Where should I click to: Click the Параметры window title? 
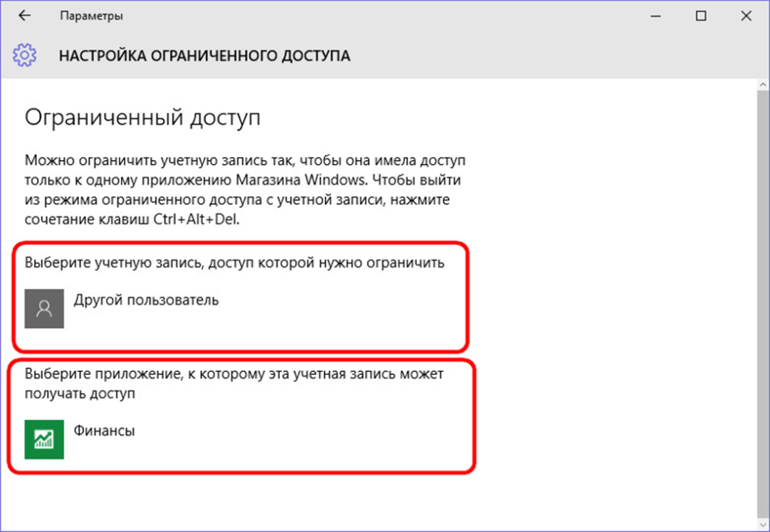pos(92,16)
